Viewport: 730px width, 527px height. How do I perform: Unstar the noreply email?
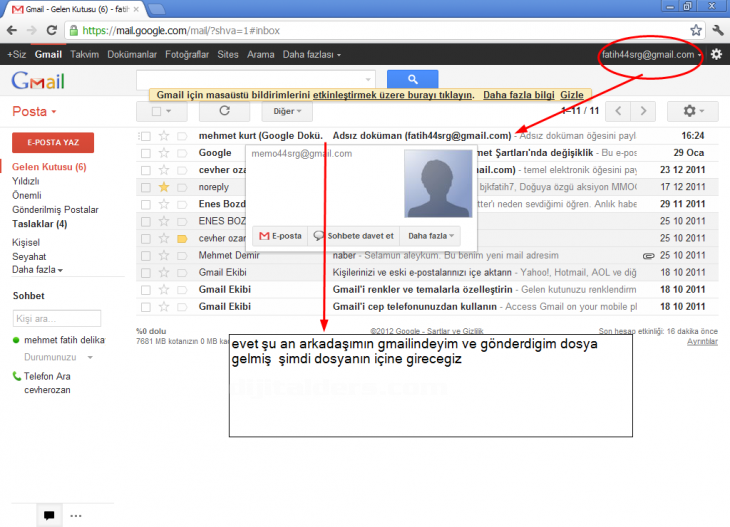point(163,187)
